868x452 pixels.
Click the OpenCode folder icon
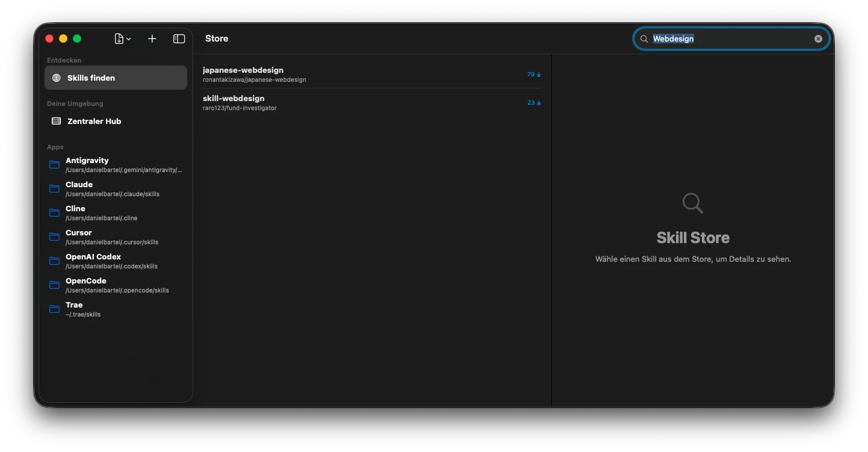click(x=54, y=285)
